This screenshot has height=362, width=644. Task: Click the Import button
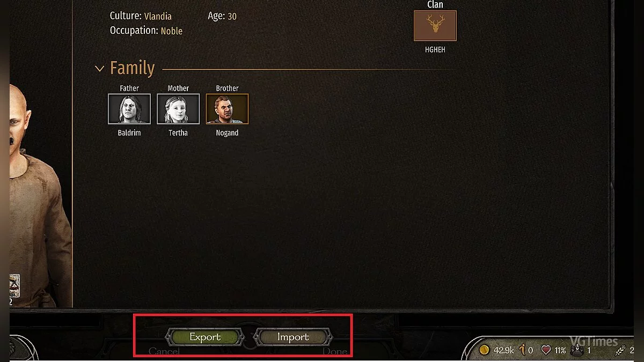tap(293, 337)
